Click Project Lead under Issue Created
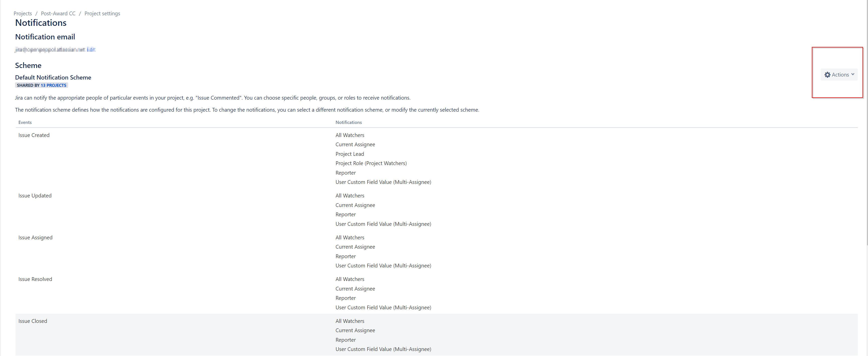 (x=349, y=154)
